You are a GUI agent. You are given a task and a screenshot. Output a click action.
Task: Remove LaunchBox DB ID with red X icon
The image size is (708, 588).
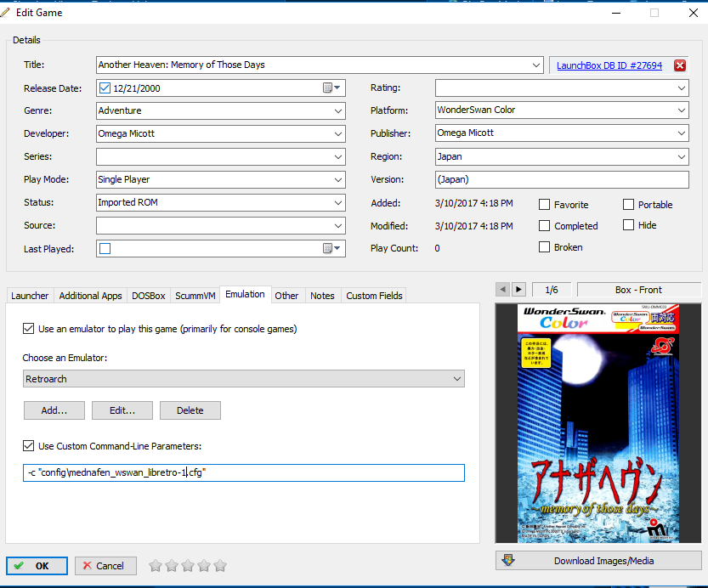pos(680,65)
